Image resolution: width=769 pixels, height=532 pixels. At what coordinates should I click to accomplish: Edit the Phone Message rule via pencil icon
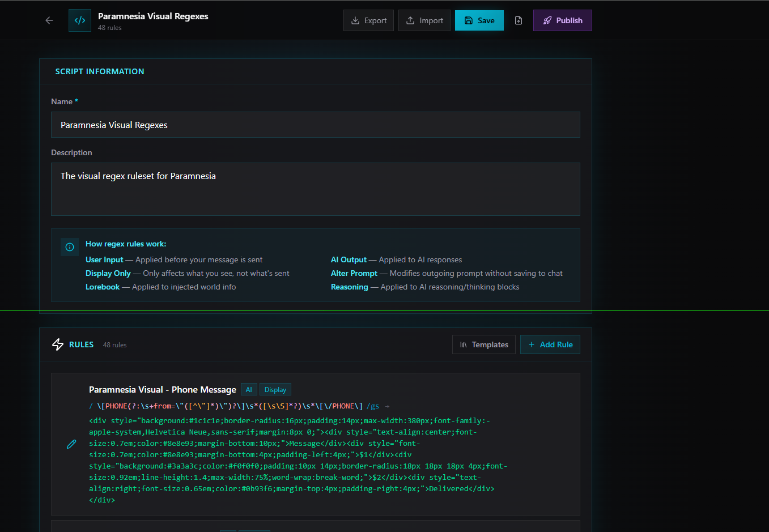point(71,444)
